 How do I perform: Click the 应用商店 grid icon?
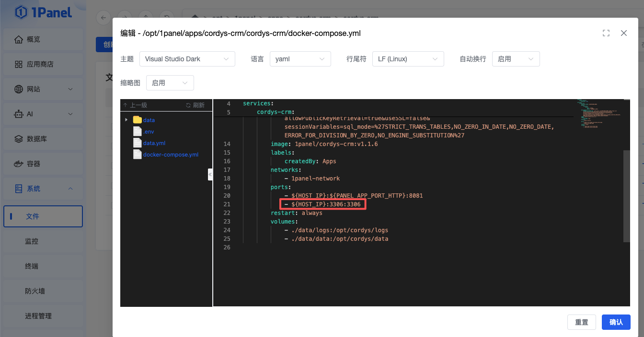19,64
